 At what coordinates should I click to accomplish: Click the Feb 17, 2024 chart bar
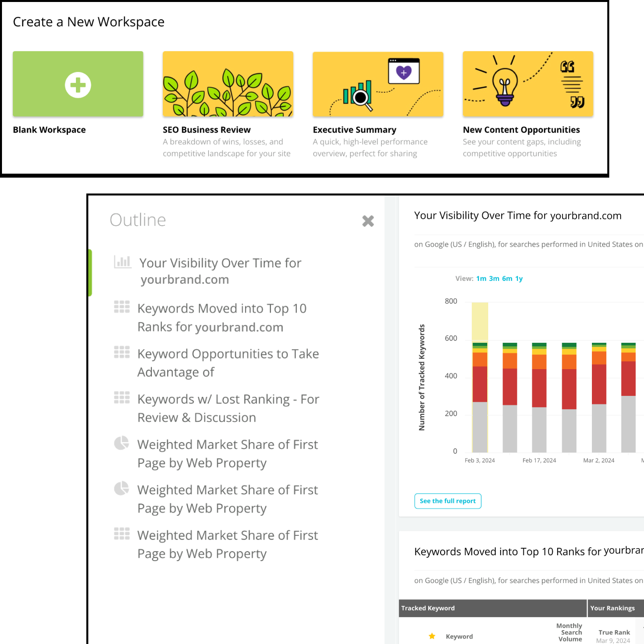click(539, 397)
